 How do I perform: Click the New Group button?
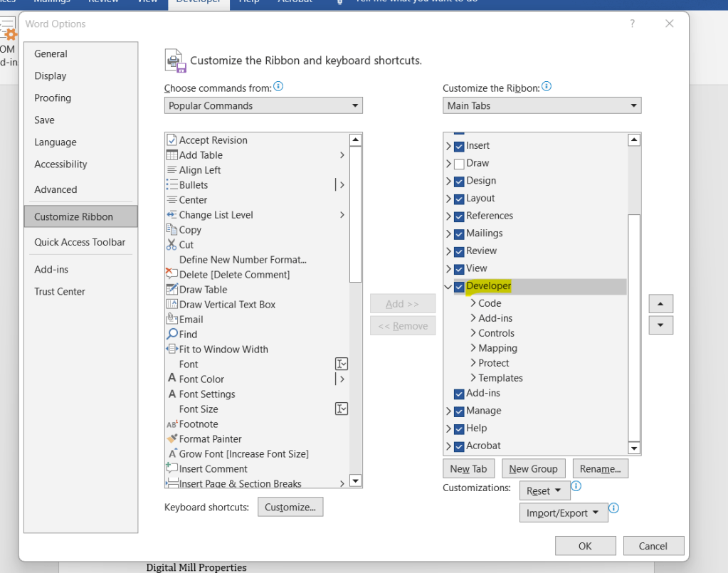[x=533, y=468]
